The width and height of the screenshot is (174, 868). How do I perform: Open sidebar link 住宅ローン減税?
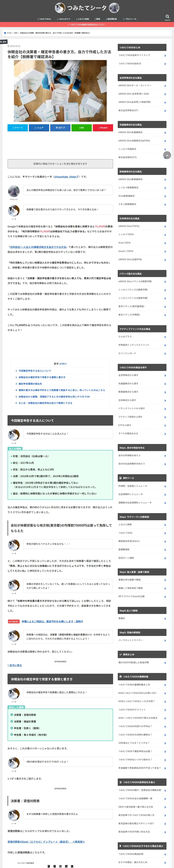point(126,558)
